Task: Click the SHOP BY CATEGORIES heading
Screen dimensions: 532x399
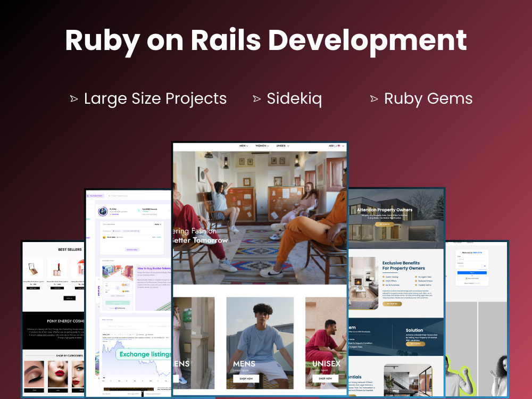Action: (70, 355)
